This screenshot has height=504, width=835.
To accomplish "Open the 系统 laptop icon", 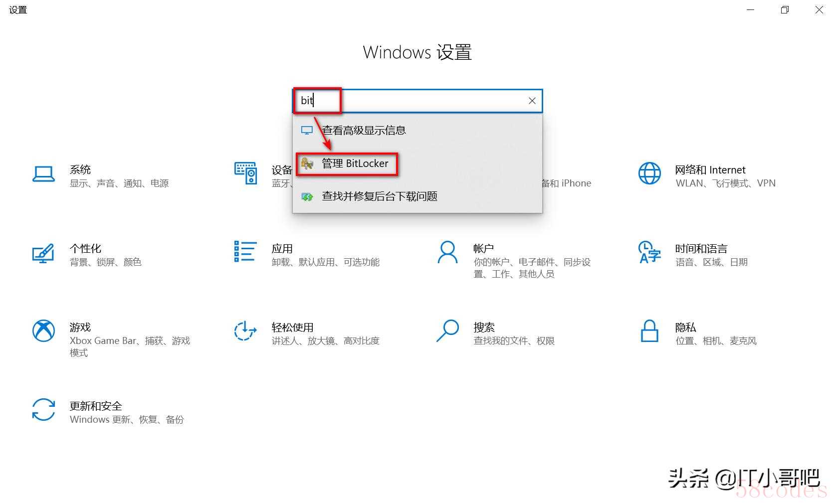I will [43, 174].
